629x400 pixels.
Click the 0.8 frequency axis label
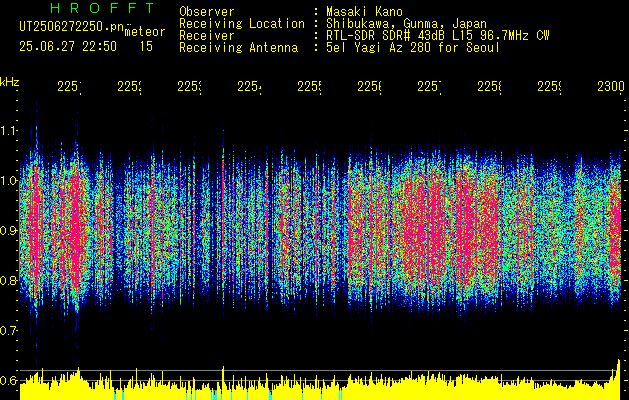pos(9,280)
